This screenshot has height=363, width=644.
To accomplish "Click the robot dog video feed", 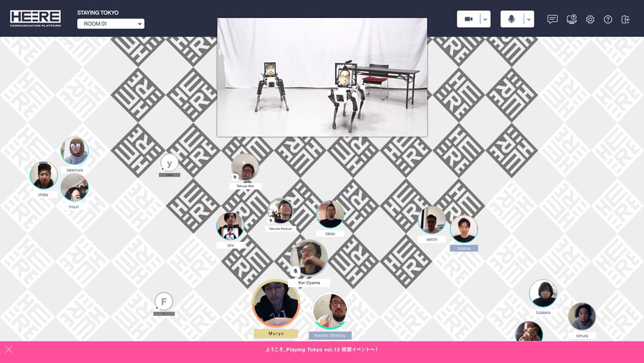I will pos(322,77).
